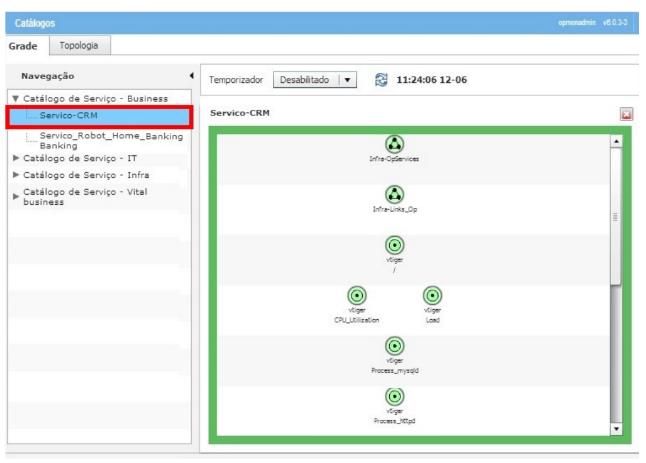Open Servico_Robot_Home_Banking tree item
The height and width of the screenshot is (463, 646).
click(x=111, y=137)
